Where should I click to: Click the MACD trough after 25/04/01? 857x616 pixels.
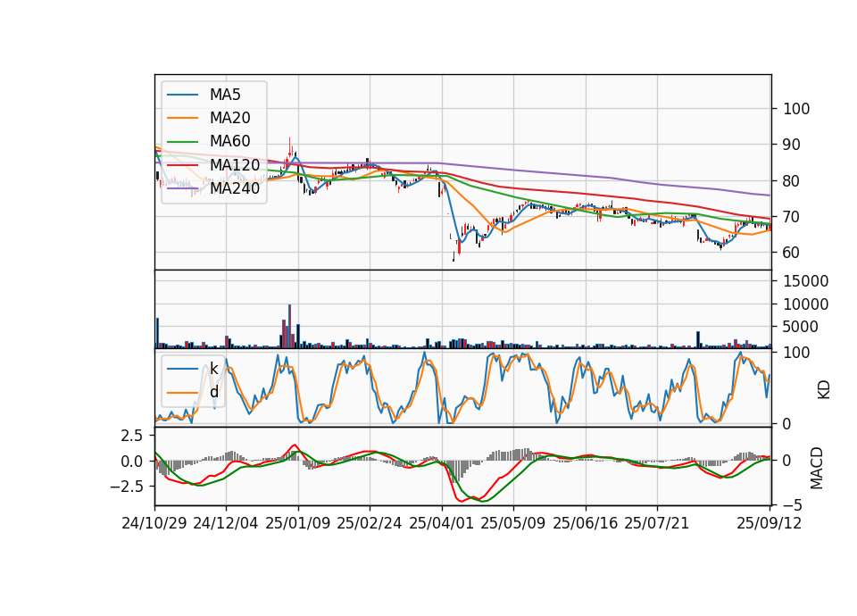coord(461,501)
